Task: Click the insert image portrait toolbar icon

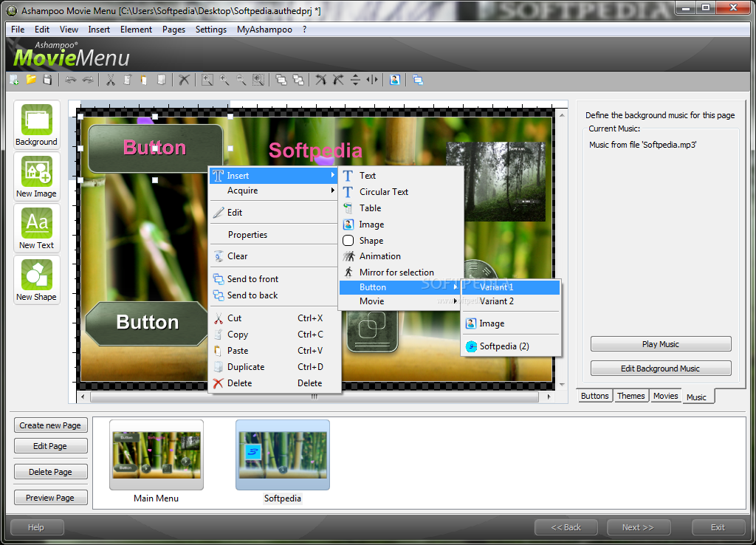Action: pyautogui.click(x=395, y=80)
